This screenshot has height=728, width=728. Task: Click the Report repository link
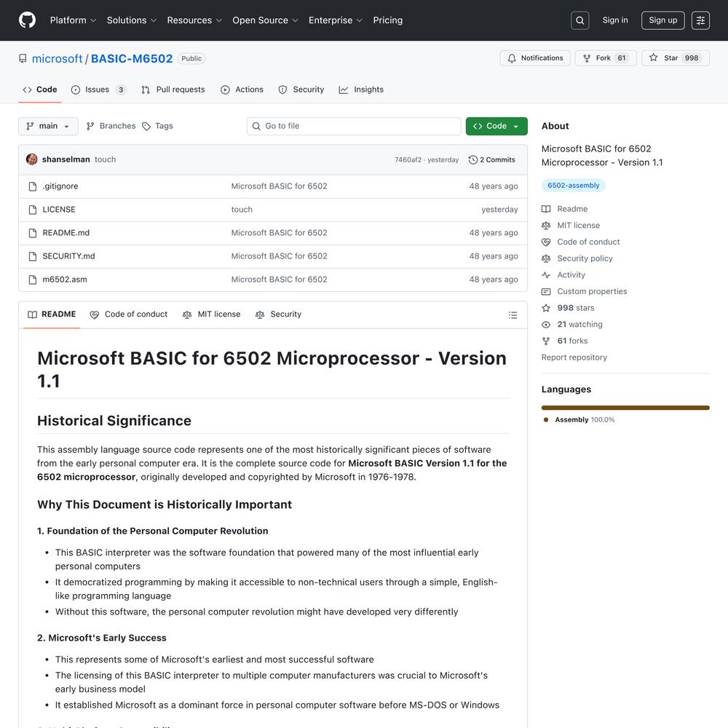coord(574,357)
